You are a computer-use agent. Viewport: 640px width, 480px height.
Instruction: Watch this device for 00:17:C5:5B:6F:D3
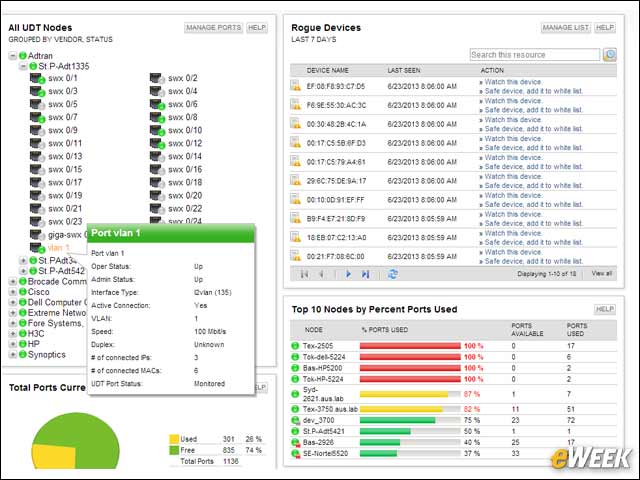[513, 139]
